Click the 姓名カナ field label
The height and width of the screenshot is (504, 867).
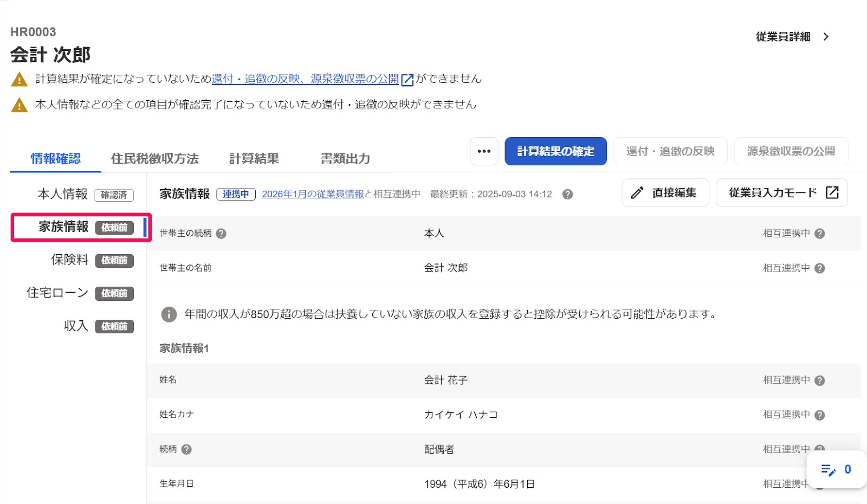pos(177,415)
